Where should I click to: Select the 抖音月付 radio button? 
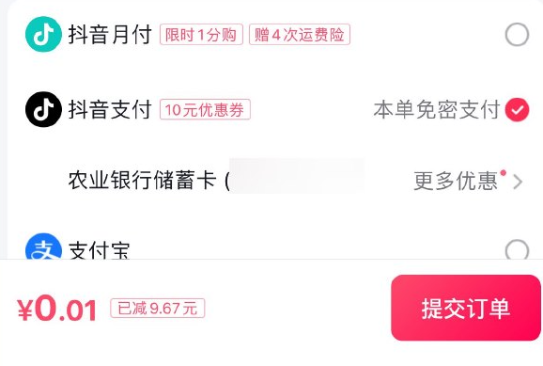[x=517, y=35]
